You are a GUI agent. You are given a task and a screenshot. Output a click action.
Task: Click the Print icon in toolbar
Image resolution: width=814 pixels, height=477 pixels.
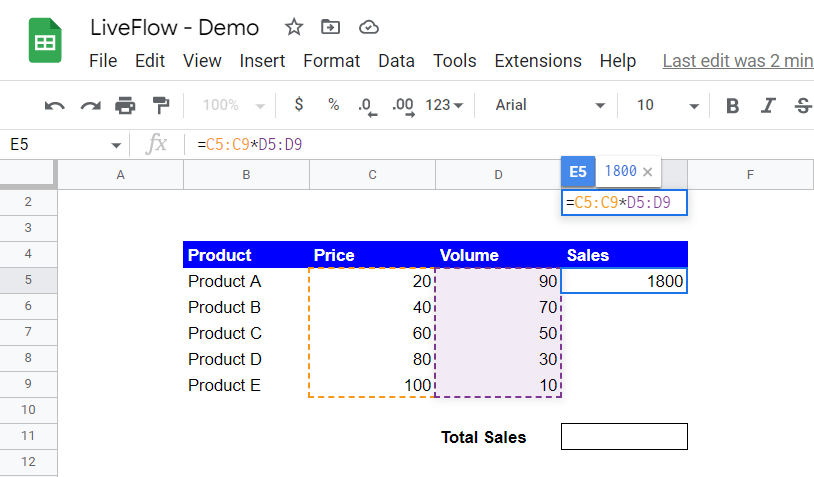[x=125, y=105]
